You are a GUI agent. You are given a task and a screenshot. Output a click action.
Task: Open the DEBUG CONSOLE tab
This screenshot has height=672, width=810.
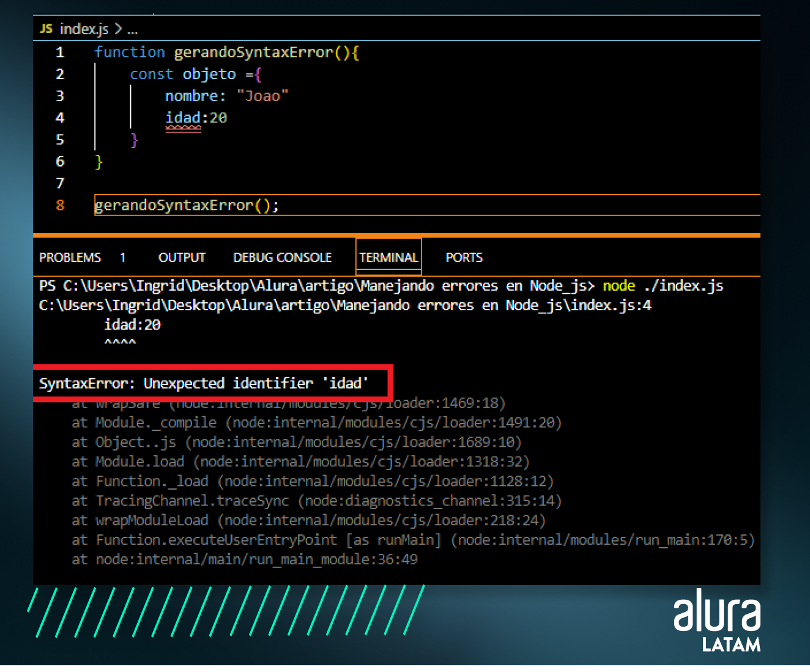coord(282,258)
